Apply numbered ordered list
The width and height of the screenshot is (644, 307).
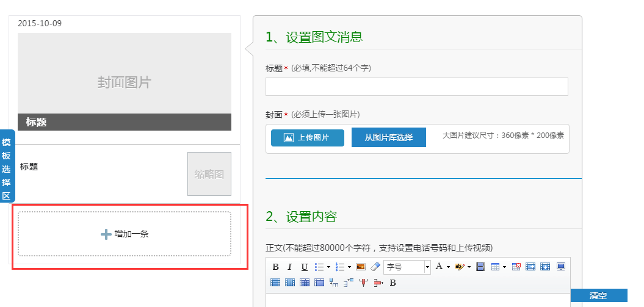coord(339,267)
